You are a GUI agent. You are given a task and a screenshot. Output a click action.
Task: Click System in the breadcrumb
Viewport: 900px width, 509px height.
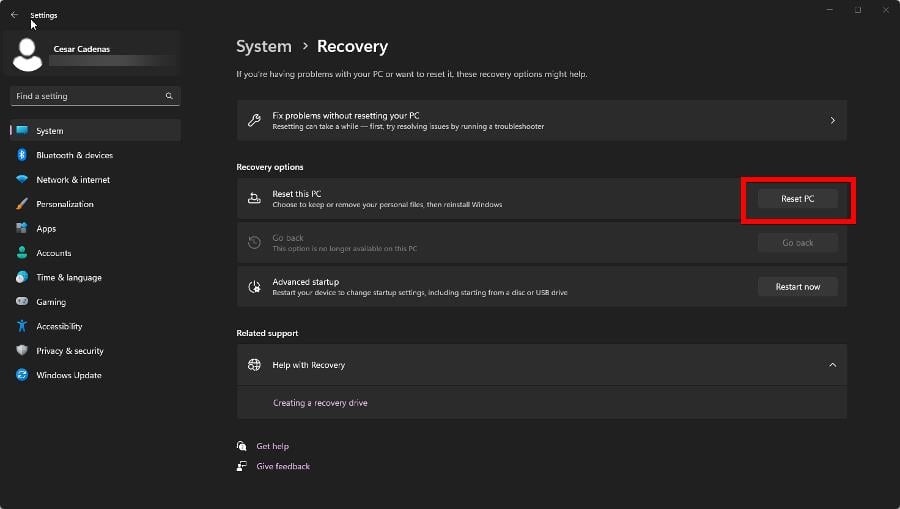pos(264,46)
